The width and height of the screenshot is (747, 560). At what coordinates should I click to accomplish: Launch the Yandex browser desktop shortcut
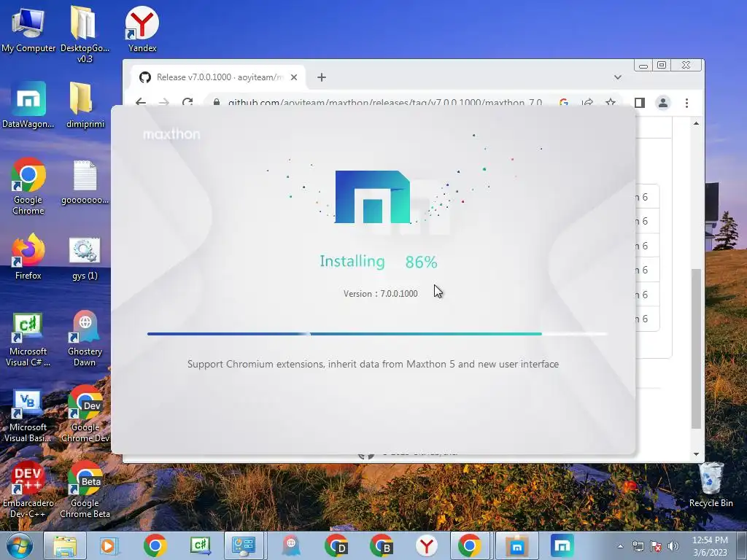142,29
